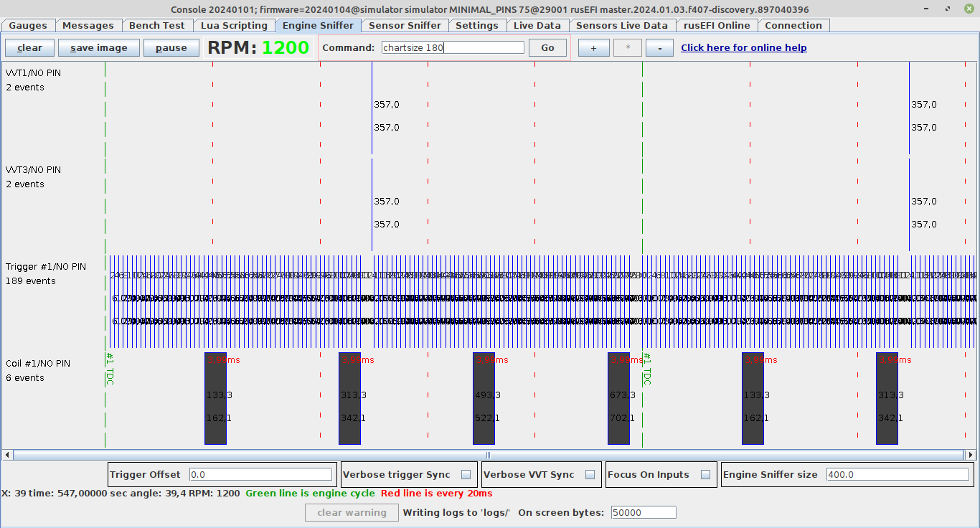Screen dimensions: 980x528
Task: Switch to the Messages tab
Action: point(88,25)
